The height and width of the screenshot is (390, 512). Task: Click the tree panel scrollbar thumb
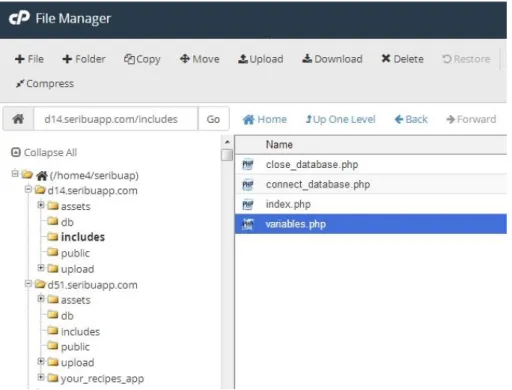(x=227, y=155)
